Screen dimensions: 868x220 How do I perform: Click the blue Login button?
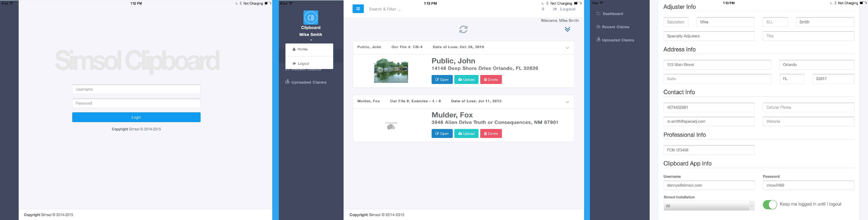(x=136, y=117)
